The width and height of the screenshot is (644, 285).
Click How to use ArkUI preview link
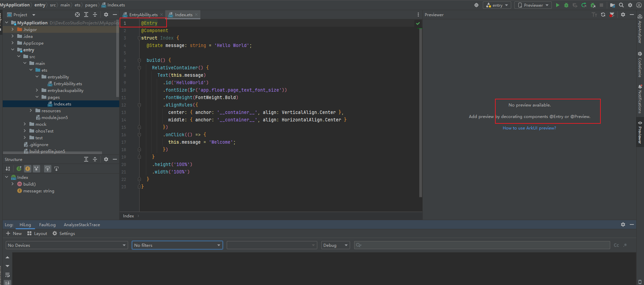[x=529, y=128]
